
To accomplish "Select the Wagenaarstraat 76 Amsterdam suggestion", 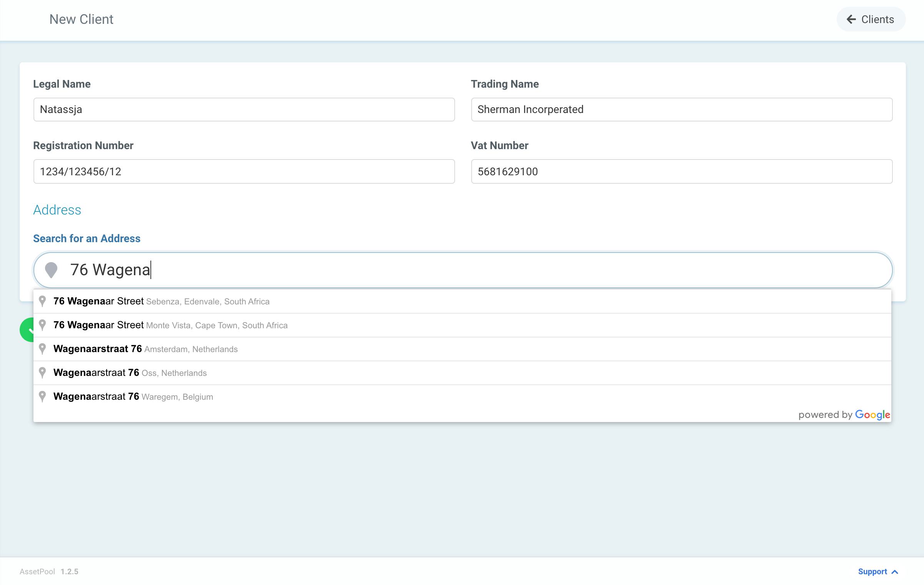I will [145, 349].
